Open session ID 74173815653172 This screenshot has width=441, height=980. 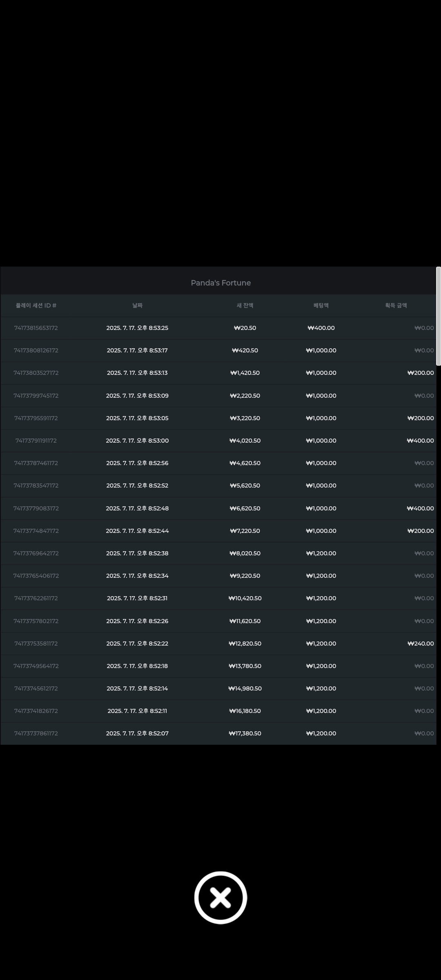click(x=36, y=328)
